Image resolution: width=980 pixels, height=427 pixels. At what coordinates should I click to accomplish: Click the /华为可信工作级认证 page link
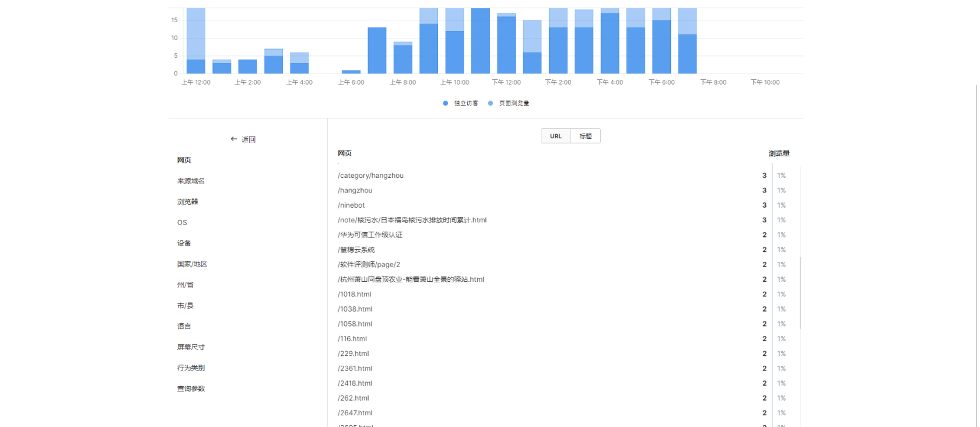[x=370, y=235]
